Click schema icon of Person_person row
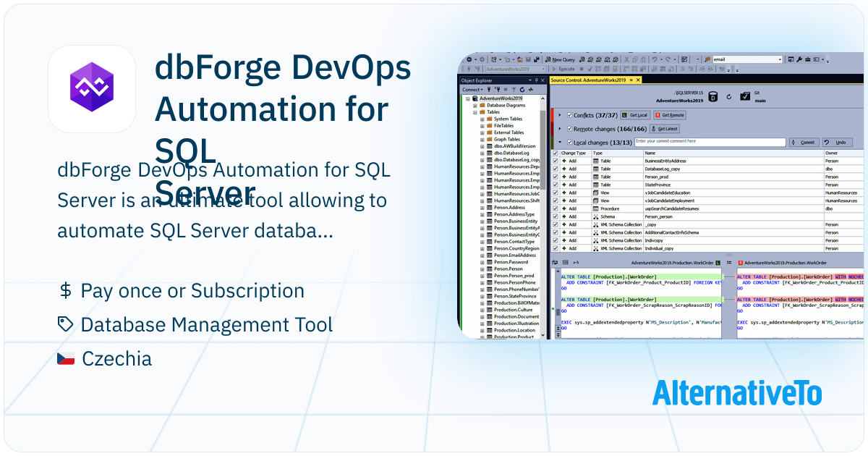Screen dimensions: 868x456 pyautogui.click(x=595, y=216)
